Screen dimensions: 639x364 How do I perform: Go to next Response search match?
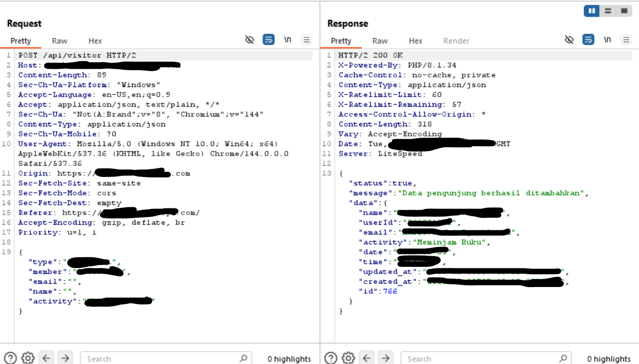386,358
